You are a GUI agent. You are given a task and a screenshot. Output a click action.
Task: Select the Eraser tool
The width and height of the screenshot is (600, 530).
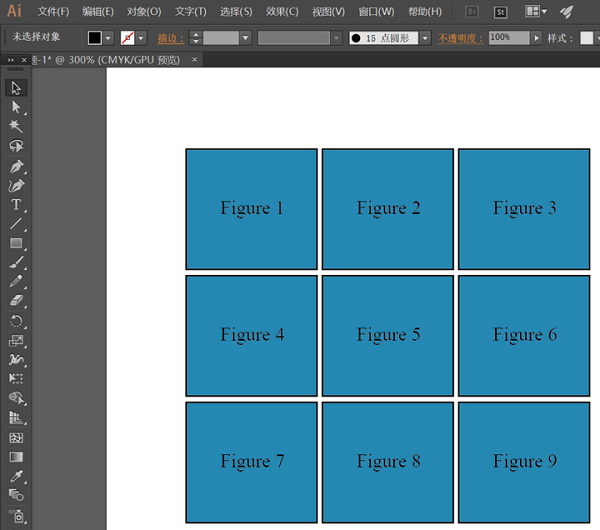[x=16, y=301]
